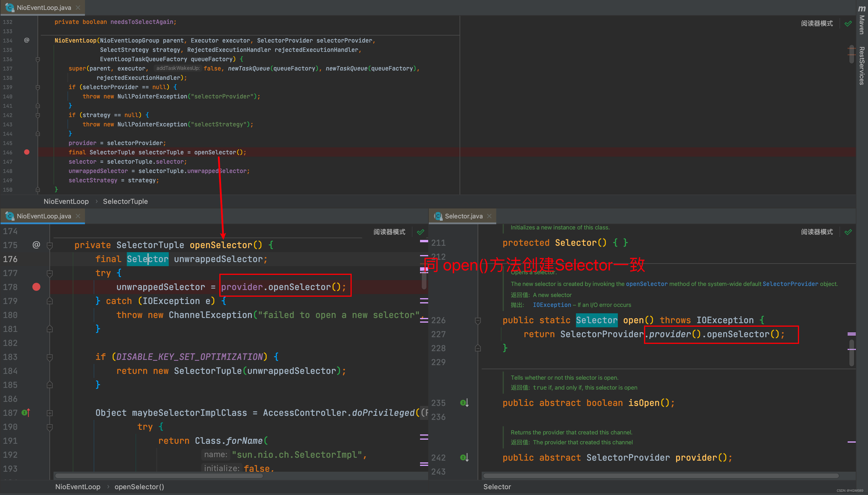
Task: Collapse open() method fold at line 226
Action: 478,320
